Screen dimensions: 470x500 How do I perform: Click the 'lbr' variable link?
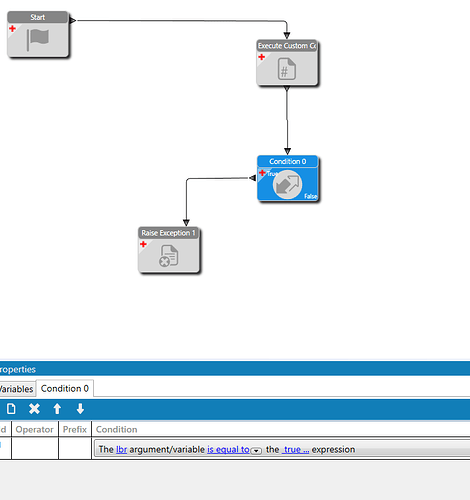click(121, 450)
